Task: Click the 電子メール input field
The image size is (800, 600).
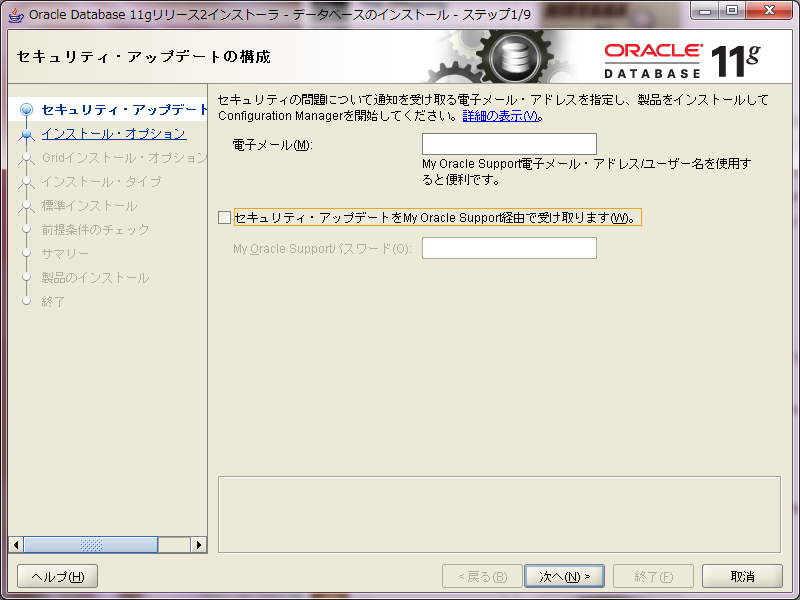Action: pos(508,142)
